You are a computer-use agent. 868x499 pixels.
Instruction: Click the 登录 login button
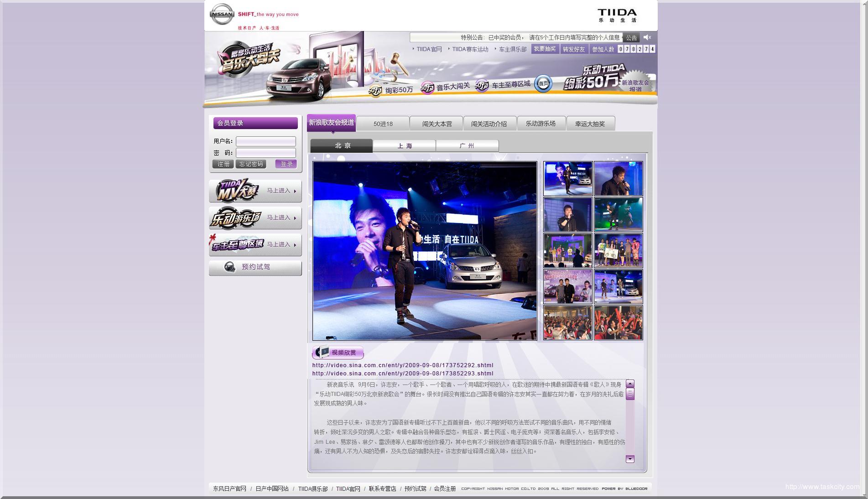click(x=286, y=164)
